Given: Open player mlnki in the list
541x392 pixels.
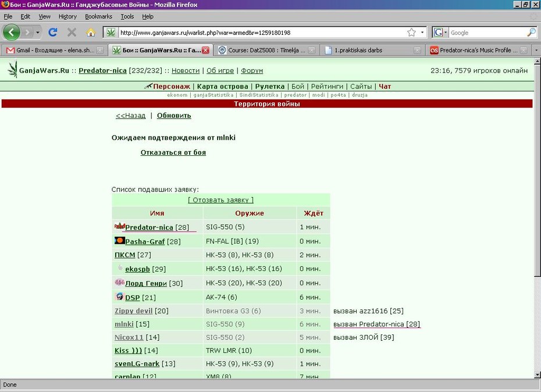Looking at the screenshot, I should (124, 324).
